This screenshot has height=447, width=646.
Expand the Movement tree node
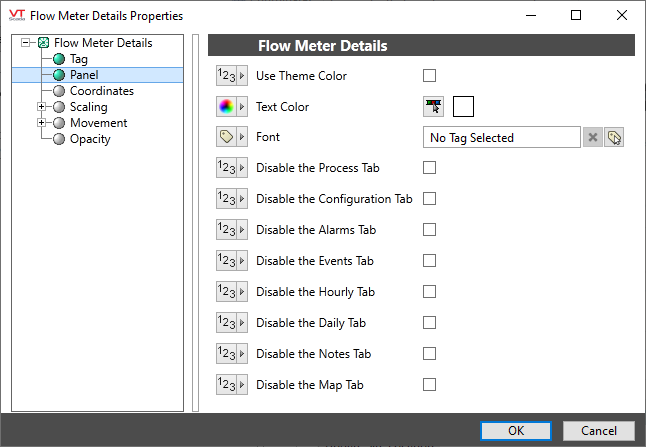point(41,123)
